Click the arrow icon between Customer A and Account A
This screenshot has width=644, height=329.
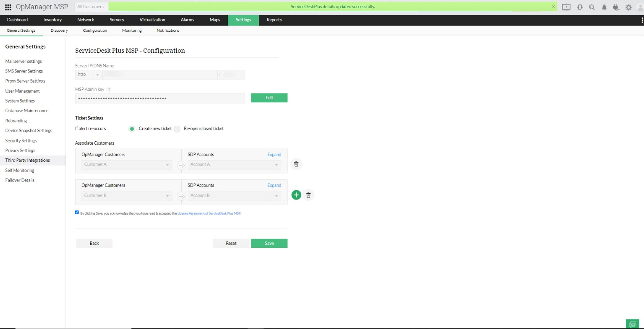pos(181,165)
